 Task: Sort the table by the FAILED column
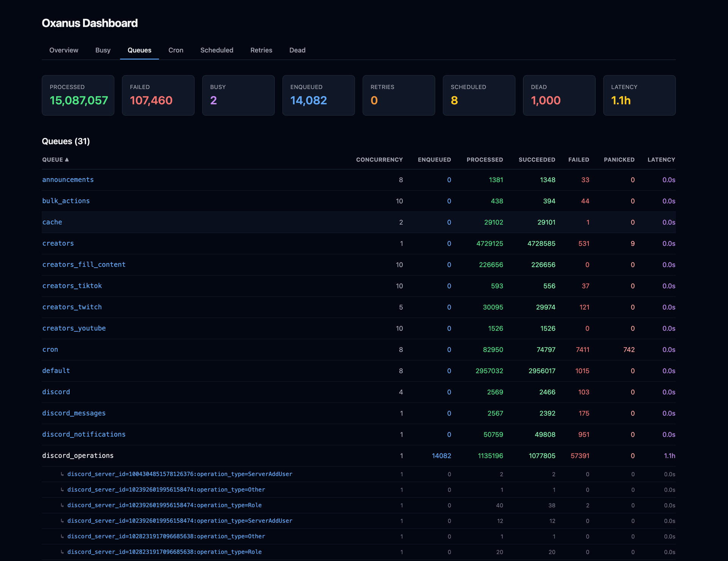click(x=579, y=160)
